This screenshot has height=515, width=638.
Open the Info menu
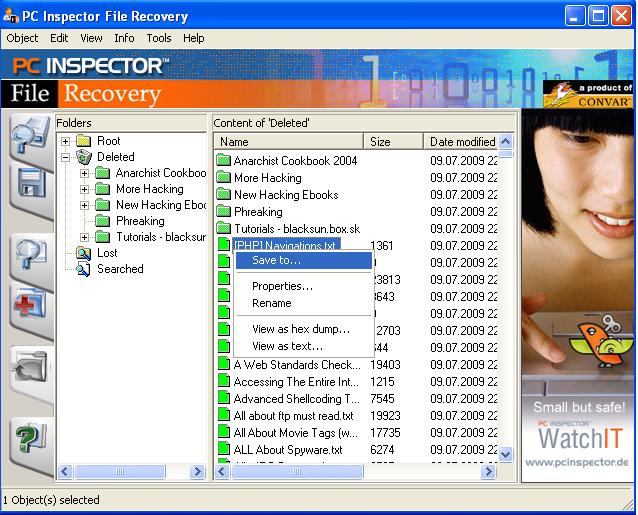coord(124,38)
